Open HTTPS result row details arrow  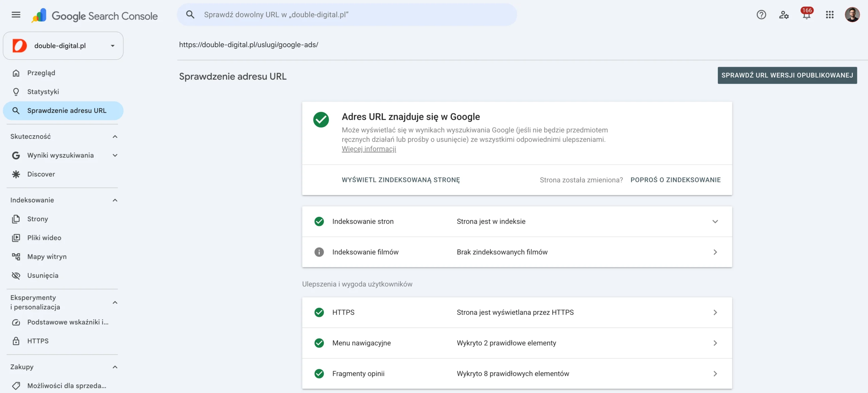point(715,312)
